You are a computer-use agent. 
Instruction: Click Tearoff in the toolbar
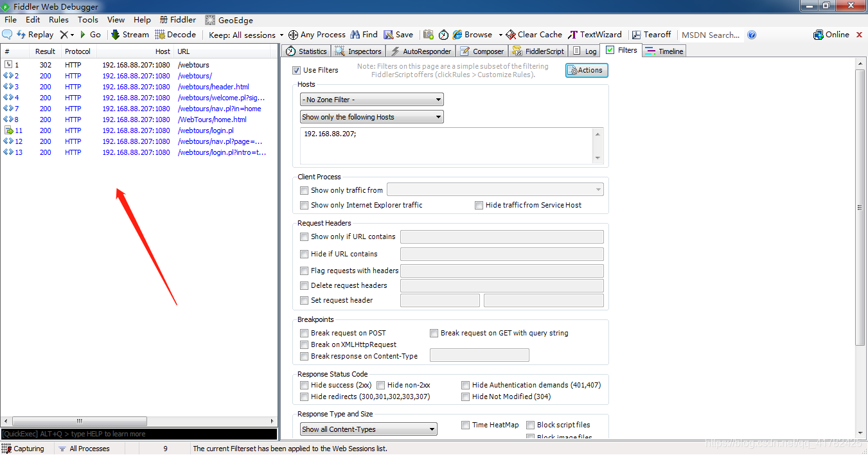tap(651, 35)
